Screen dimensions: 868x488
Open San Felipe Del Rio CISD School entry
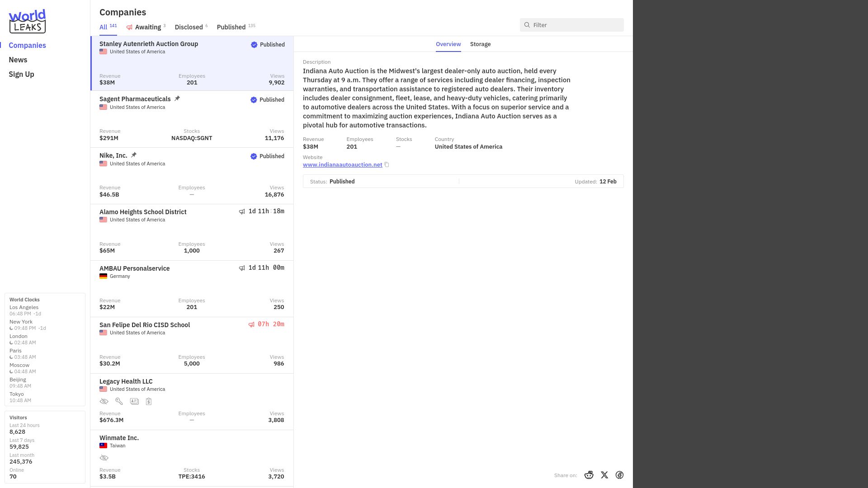click(x=192, y=345)
